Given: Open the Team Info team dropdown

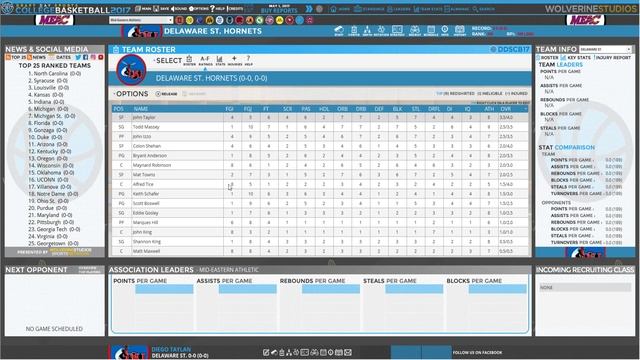Looking at the screenshot, I should coord(606,49).
